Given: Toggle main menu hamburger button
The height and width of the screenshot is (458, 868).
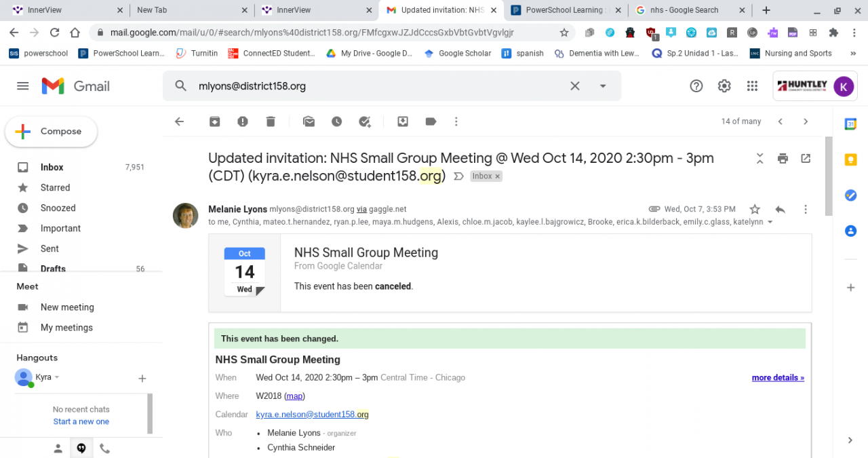Looking at the screenshot, I should (x=23, y=86).
